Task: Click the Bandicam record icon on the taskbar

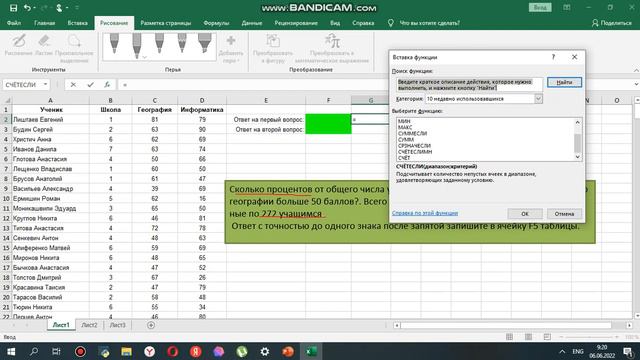Action: [80, 351]
